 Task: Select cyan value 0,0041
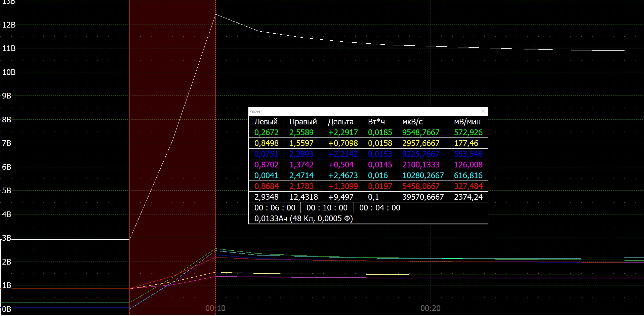click(x=266, y=175)
